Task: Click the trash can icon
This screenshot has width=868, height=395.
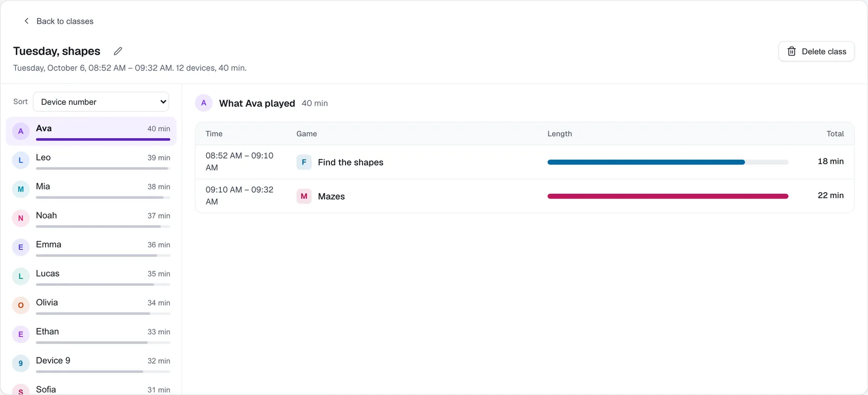Action: point(792,52)
